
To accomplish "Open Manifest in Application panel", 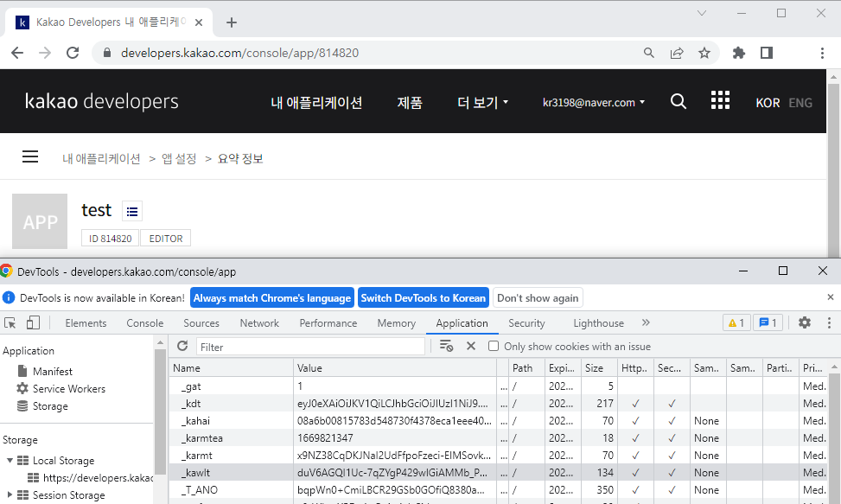I will (53, 371).
